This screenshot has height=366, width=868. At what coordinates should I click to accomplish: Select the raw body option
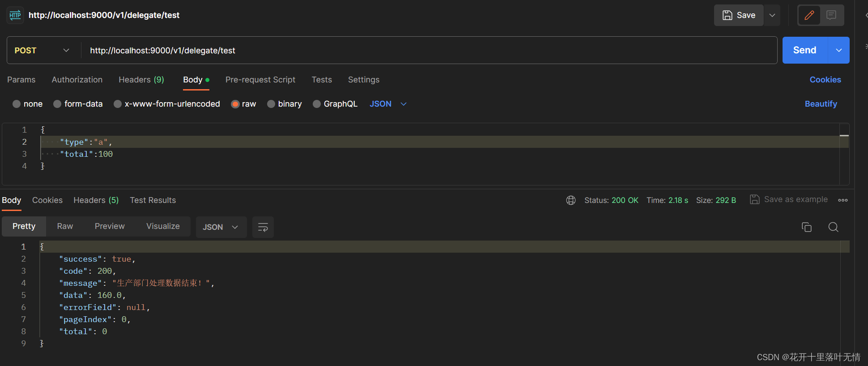coord(244,104)
